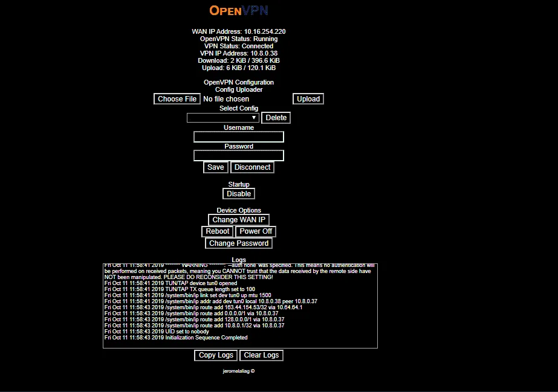The width and height of the screenshot is (558, 392).
Task: Select the WAN IP Address 10.16.254.220 text
Action: click(x=239, y=31)
